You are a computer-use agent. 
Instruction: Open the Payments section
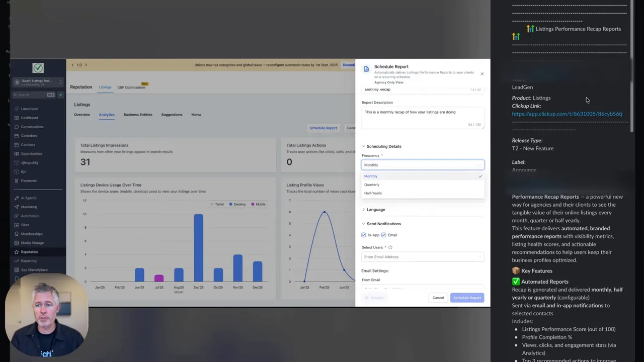(x=29, y=180)
